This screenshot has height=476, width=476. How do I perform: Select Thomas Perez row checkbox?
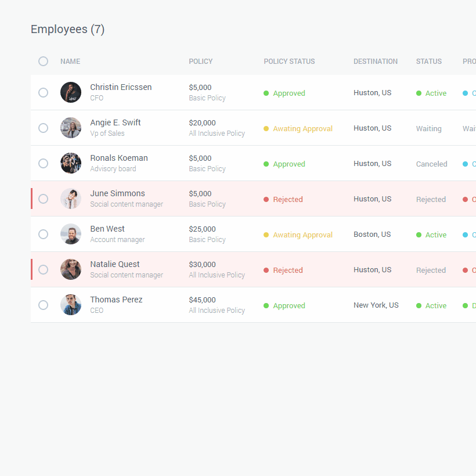[x=43, y=305]
